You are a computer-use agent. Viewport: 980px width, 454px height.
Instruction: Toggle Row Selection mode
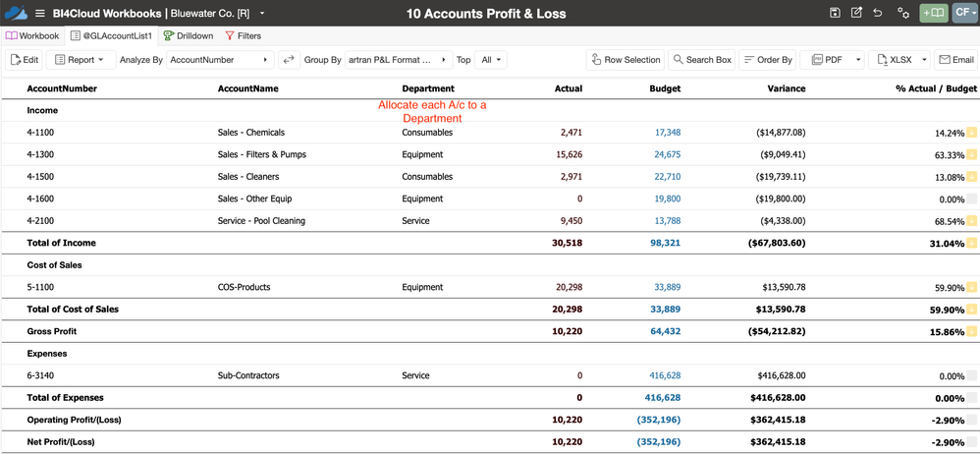pos(625,60)
